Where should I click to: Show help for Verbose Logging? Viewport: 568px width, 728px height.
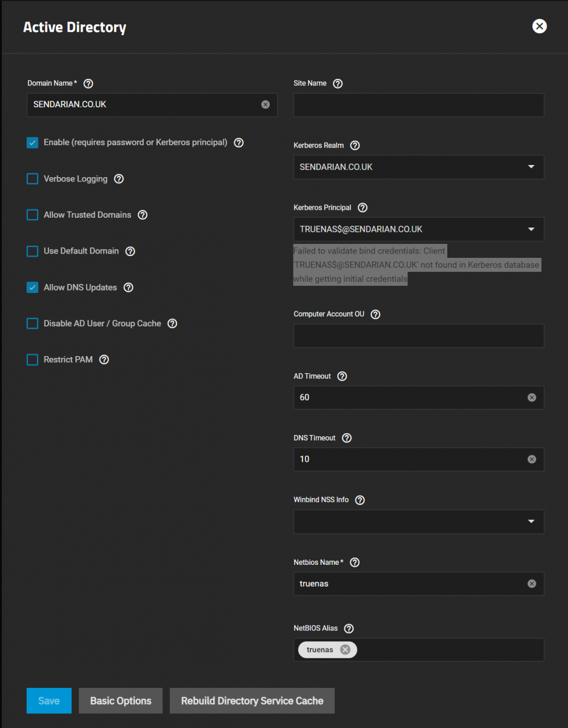119,179
